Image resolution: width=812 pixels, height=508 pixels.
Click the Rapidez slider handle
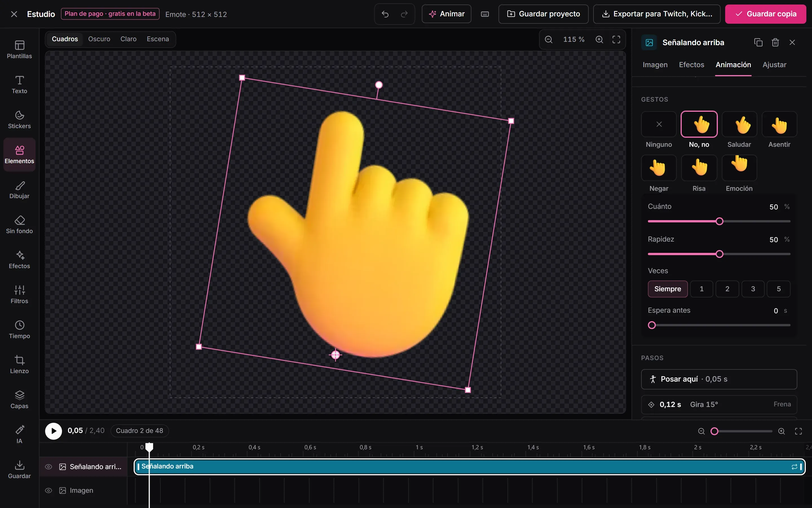720,254
